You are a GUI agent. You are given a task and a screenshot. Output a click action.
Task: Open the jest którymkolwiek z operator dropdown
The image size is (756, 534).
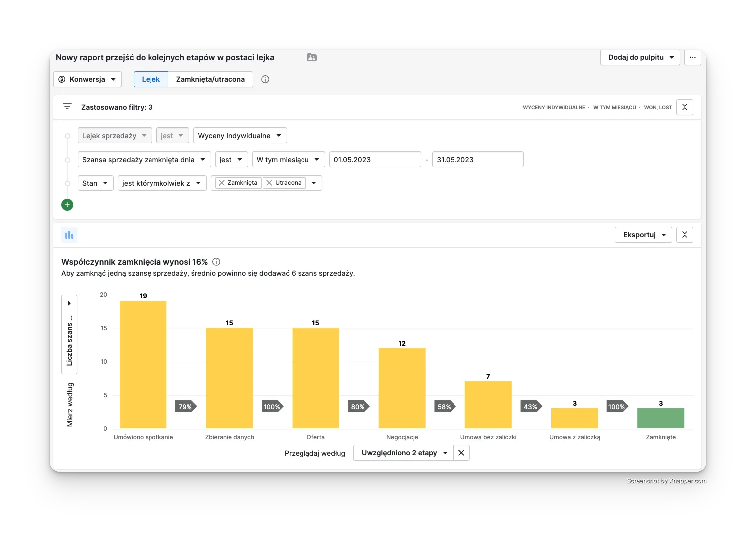[x=162, y=183]
